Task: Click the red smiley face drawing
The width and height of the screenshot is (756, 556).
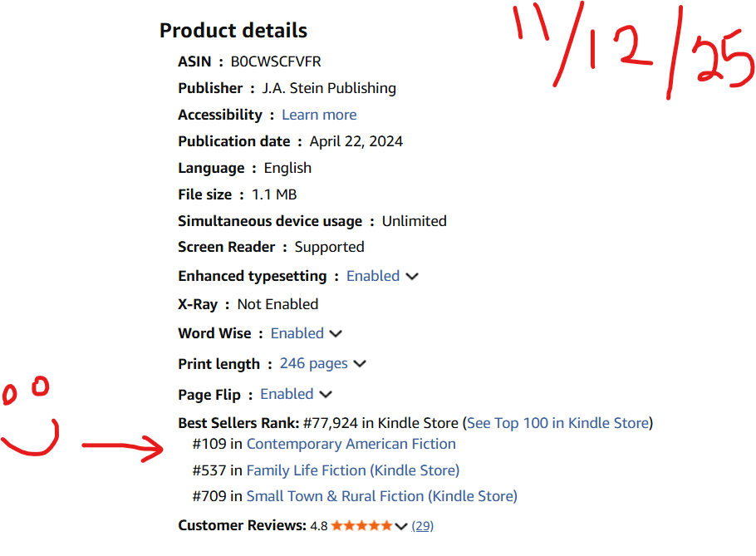Action: pos(32,420)
